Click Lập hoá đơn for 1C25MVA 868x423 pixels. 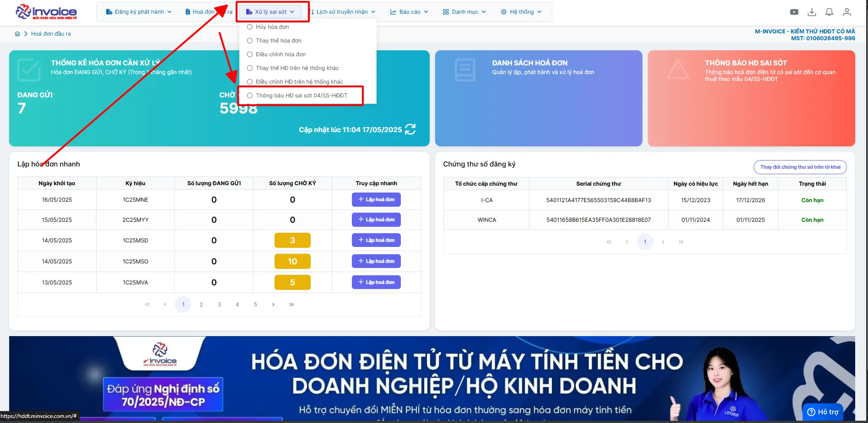click(x=376, y=283)
